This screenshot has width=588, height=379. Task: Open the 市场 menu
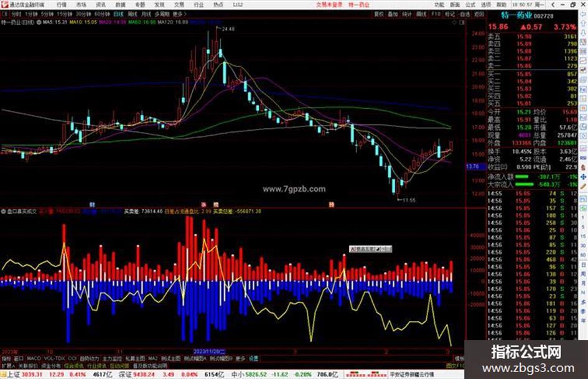point(82,5)
